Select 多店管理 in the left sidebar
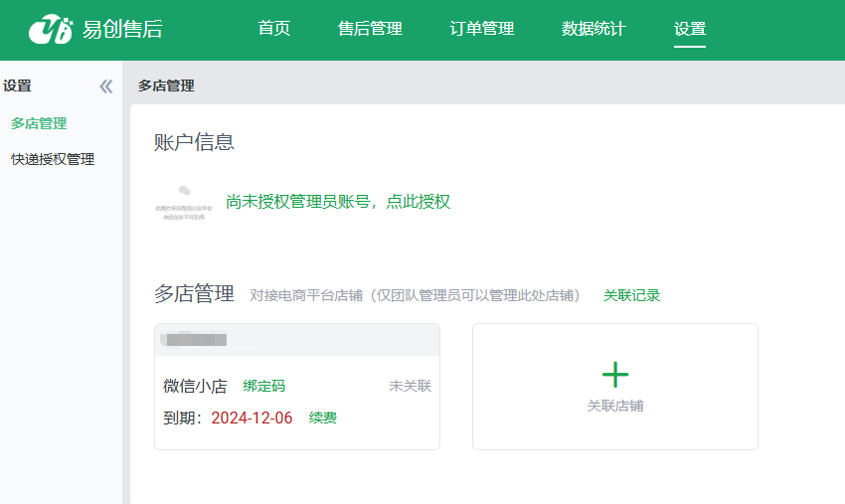 39,123
